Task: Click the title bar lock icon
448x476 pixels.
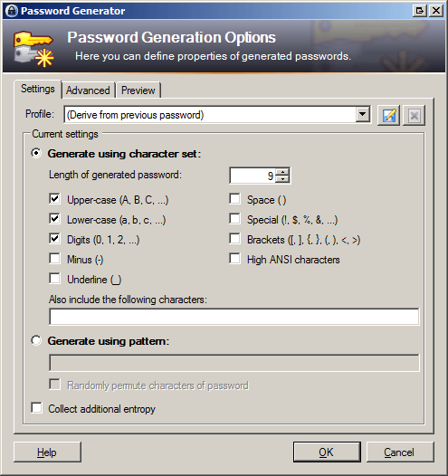Action: 12,11
